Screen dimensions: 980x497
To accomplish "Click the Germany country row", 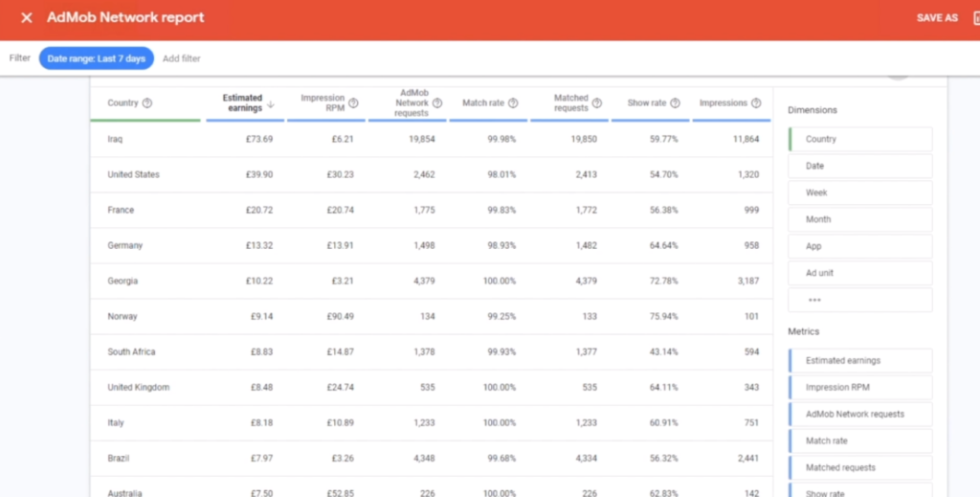I will point(432,246).
